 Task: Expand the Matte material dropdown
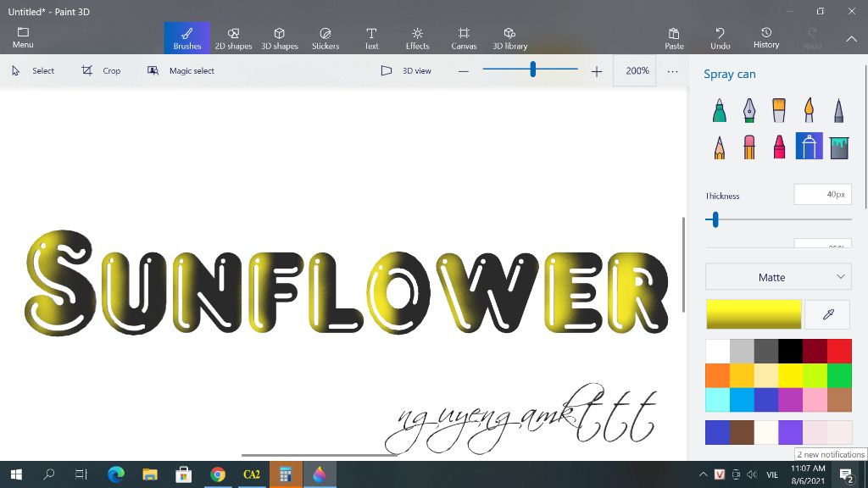click(778, 277)
